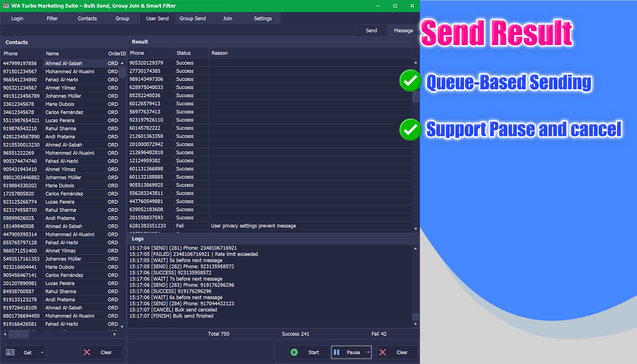Open the Settings tab
This screenshot has height=364, width=637.
coord(263,19)
